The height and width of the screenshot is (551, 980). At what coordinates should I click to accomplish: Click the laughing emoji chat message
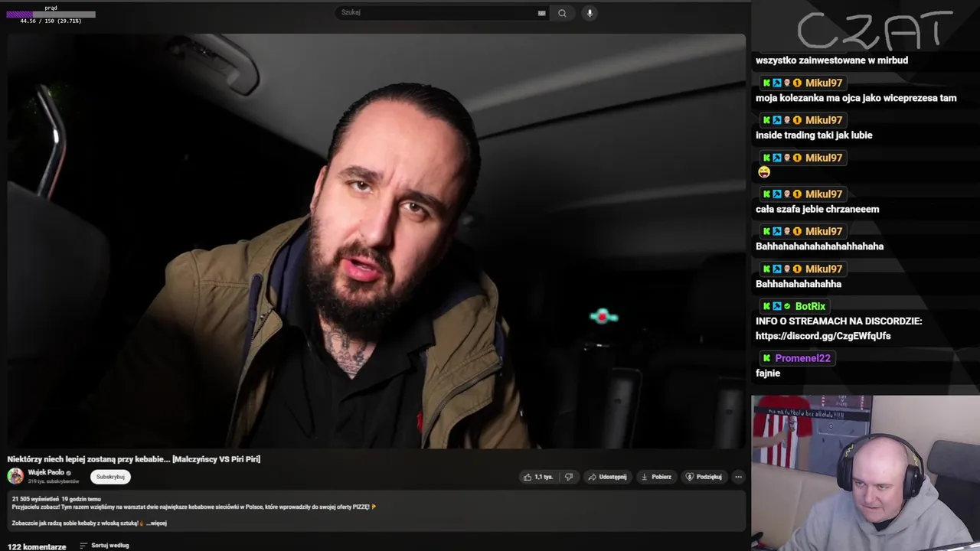(x=763, y=172)
